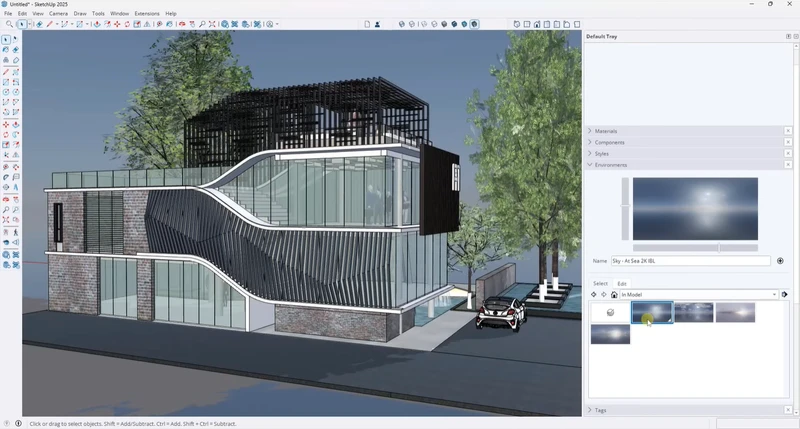Toggle Back Edges style
The height and width of the screenshot is (429, 800).
pyautogui.click(x=412, y=24)
